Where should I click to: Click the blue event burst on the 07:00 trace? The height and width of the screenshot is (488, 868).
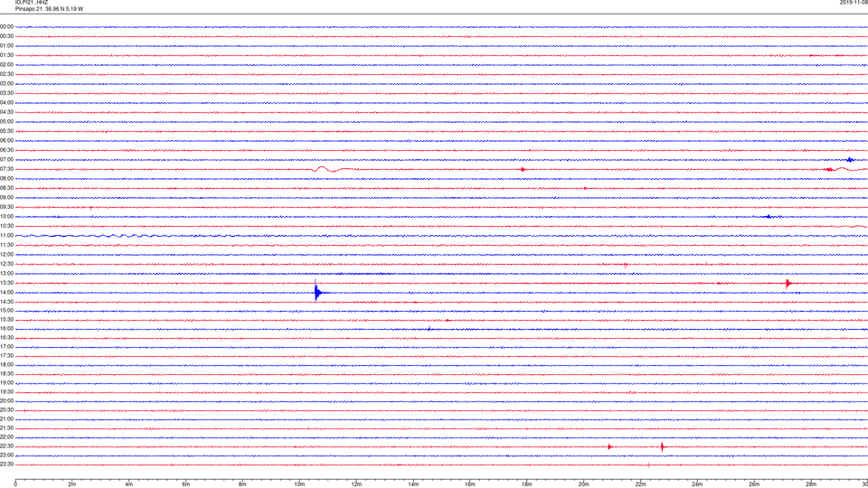click(850, 160)
